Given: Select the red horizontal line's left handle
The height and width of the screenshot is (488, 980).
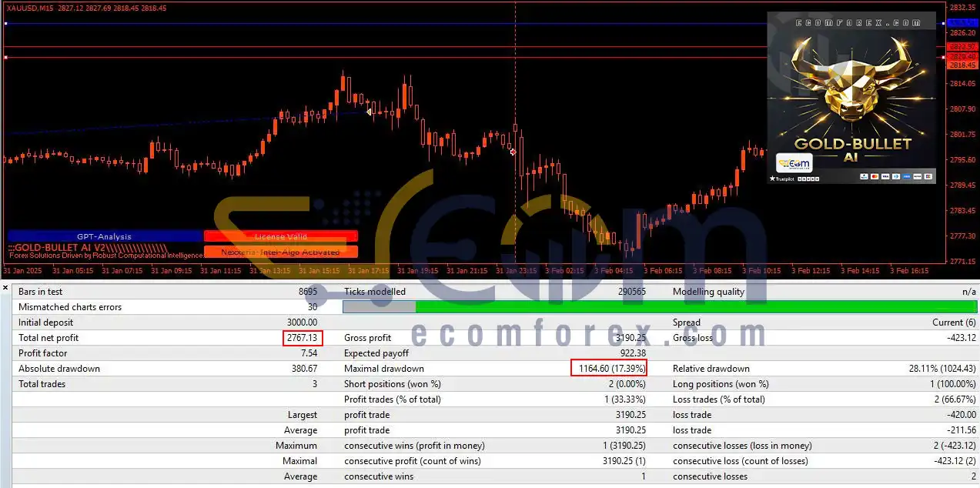Looking at the screenshot, I should tap(5, 58).
